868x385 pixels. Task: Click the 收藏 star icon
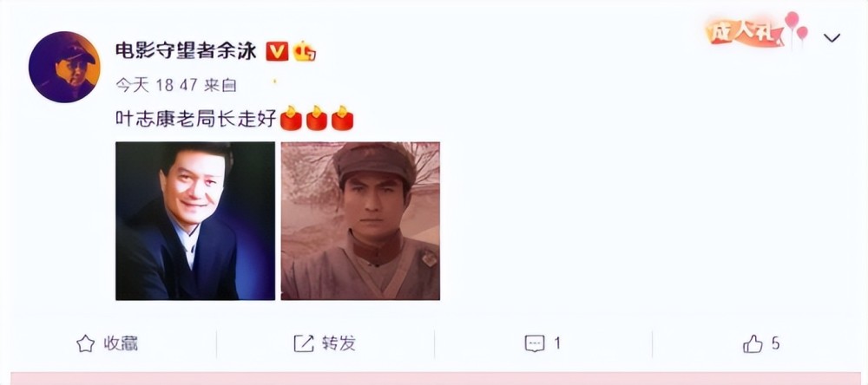click(85, 343)
